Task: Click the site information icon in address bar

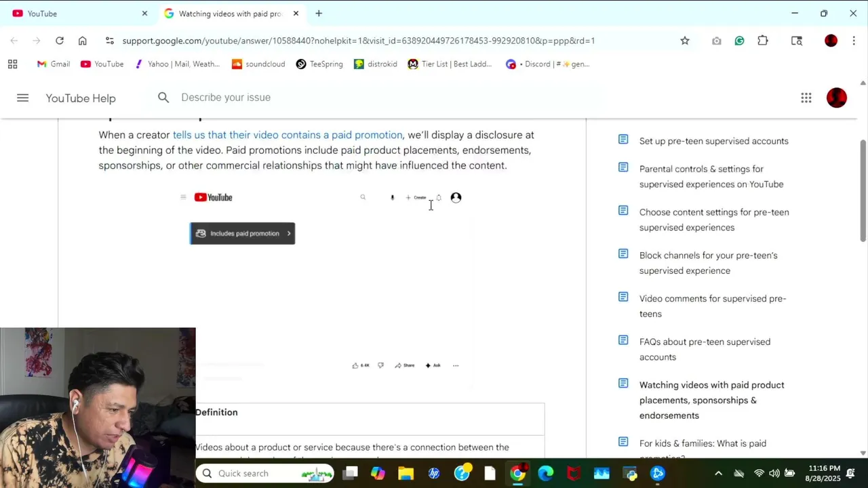Action: pos(109,41)
